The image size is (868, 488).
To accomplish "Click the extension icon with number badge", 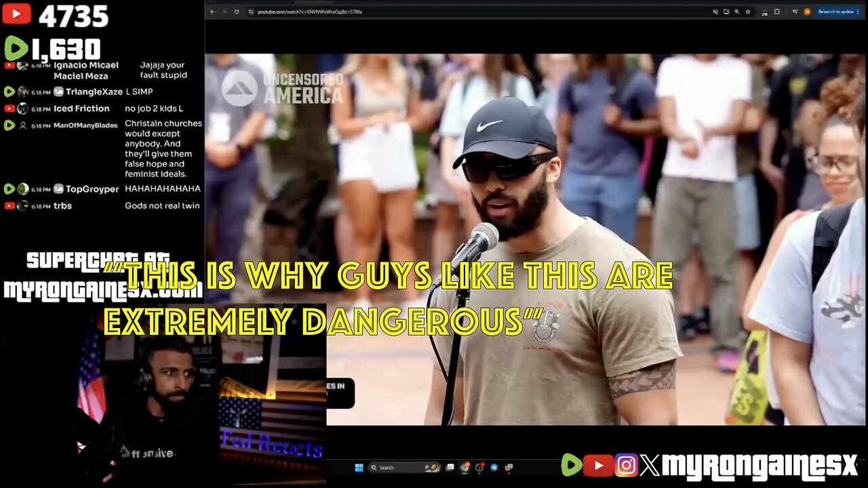I will (x=764, y=12).
